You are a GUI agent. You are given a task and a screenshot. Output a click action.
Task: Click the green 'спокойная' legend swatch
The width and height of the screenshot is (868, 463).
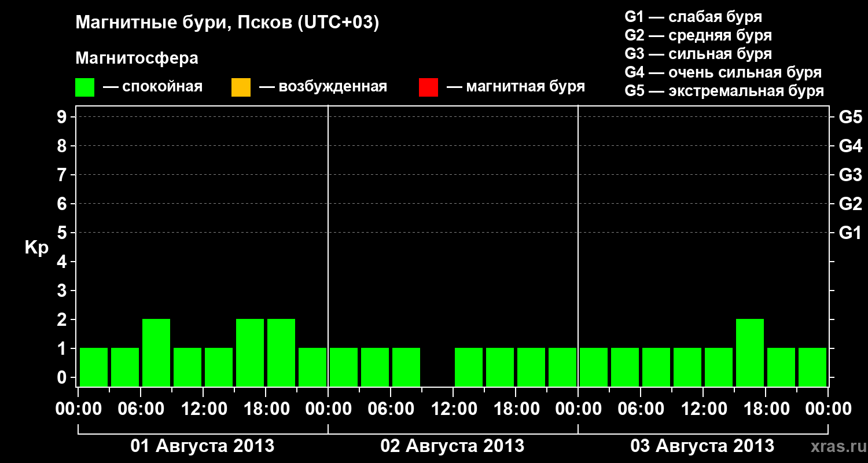click(84, 87)
